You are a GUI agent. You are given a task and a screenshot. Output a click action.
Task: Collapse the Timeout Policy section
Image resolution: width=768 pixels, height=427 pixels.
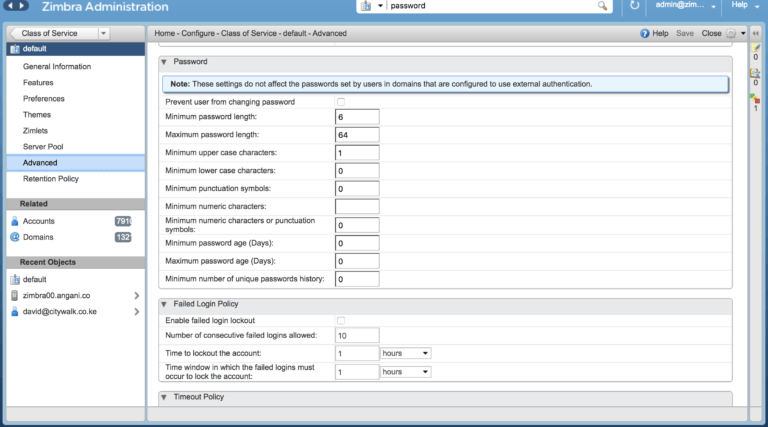164,397
